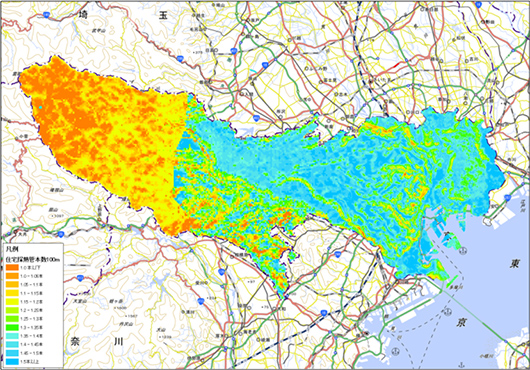Image resolution: width=530 pixels, height=370 pixels.
Task: Pick the dark orange 1.0本以下 legend swatch
Action: point(12,267)
